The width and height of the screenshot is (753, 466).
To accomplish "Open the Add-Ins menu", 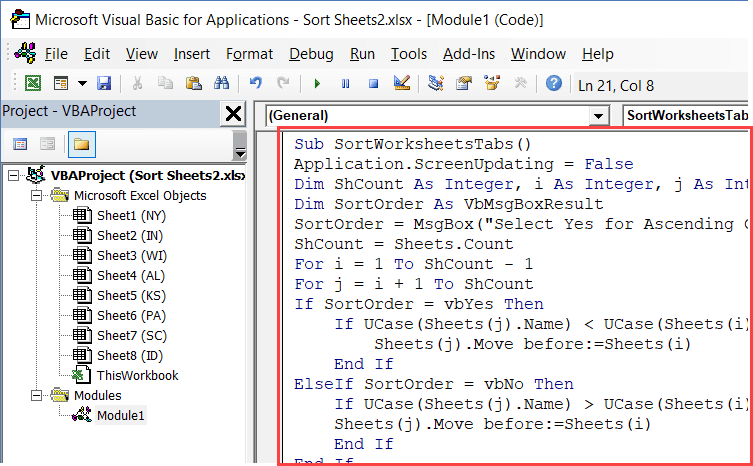I will click(469, 54).
